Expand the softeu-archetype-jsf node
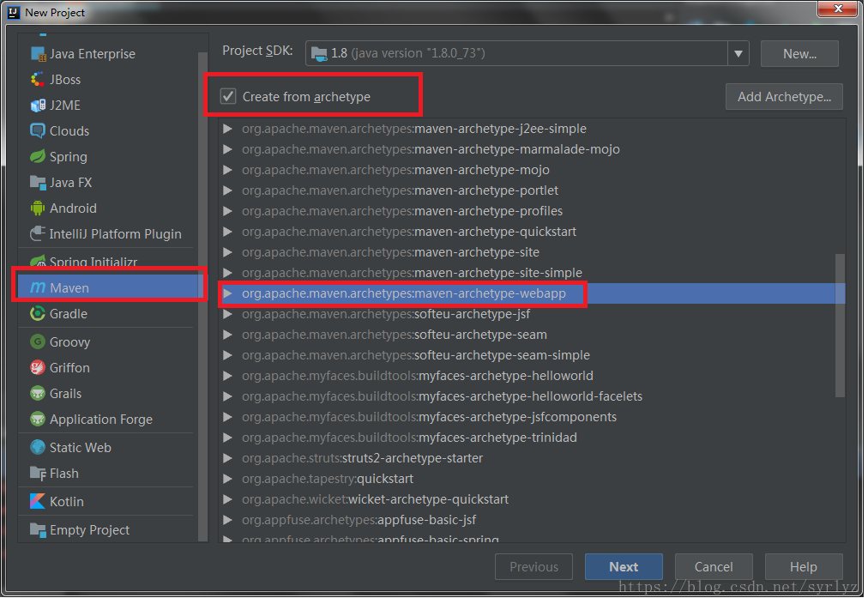The image size is (868, 604). [x=227, y=315]
